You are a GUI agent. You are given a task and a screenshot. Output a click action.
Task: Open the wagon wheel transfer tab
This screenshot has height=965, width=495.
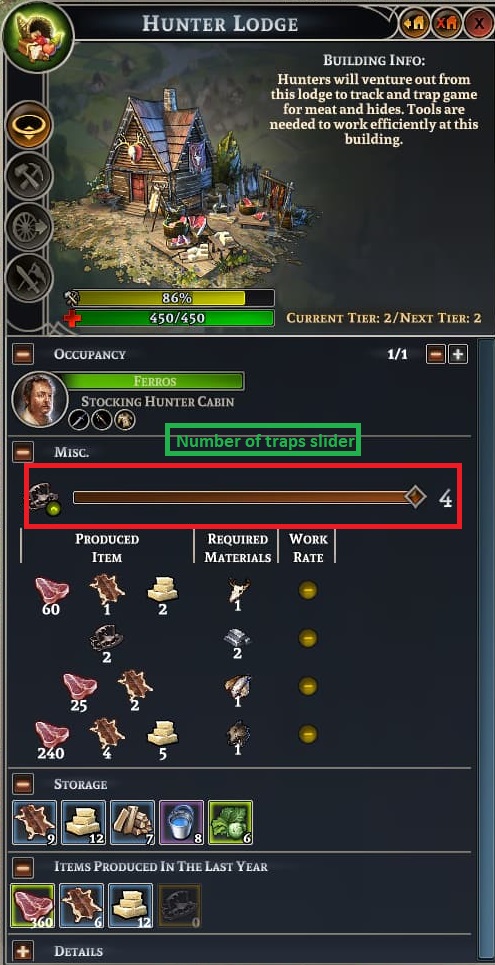(29, 226)
